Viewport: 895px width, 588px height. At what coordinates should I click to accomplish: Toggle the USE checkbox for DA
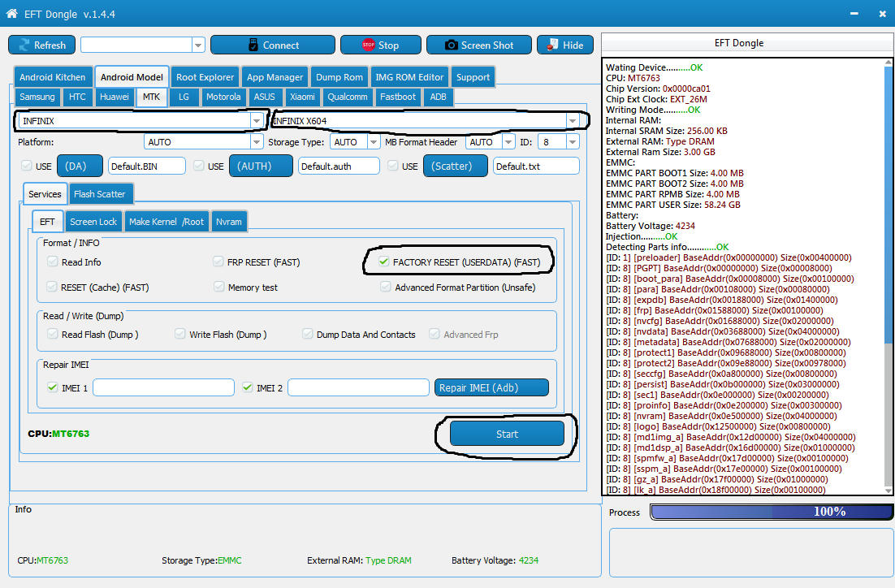click(26, 166)
